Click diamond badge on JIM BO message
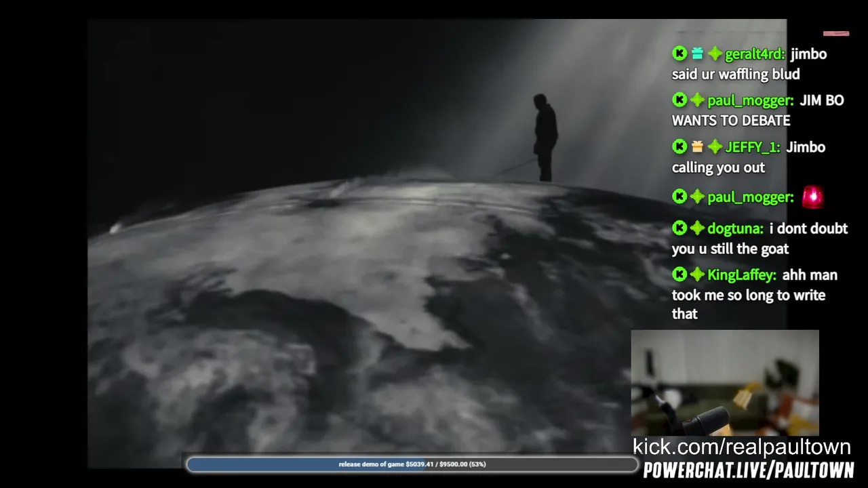Viewport: 868px width, 488px height. (697, 100)
